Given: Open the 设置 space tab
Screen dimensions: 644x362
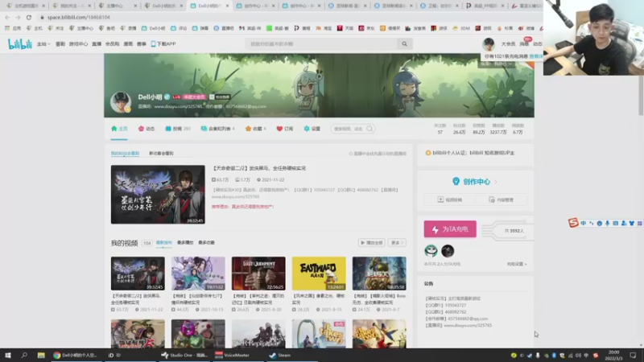Looking at the screenshot, I should click(312, 129).
